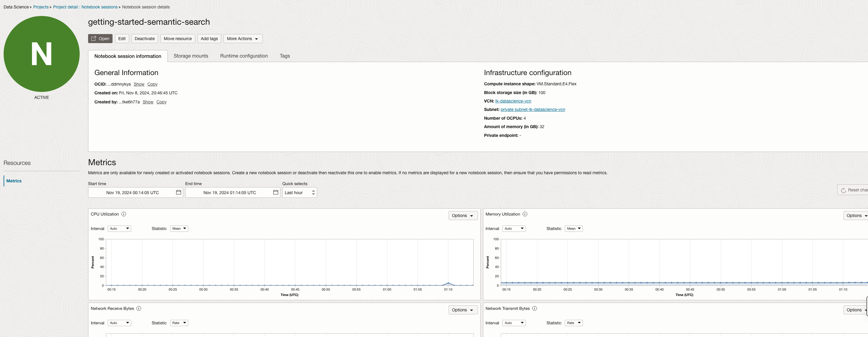
Task: Open the lk-datascience-vcn VCN link
Action: tap(513, 101)
